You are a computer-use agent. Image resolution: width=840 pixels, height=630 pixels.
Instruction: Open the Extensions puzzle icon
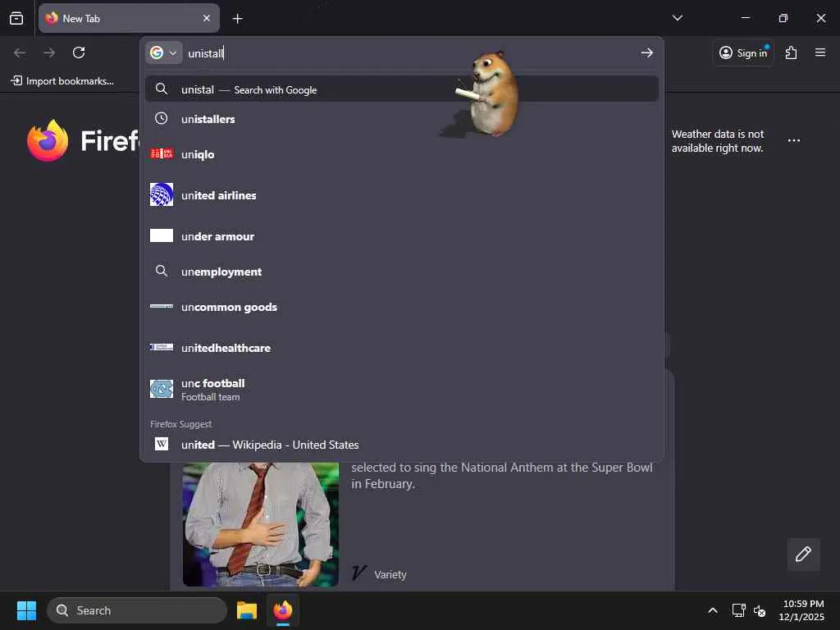pos(792,52)
